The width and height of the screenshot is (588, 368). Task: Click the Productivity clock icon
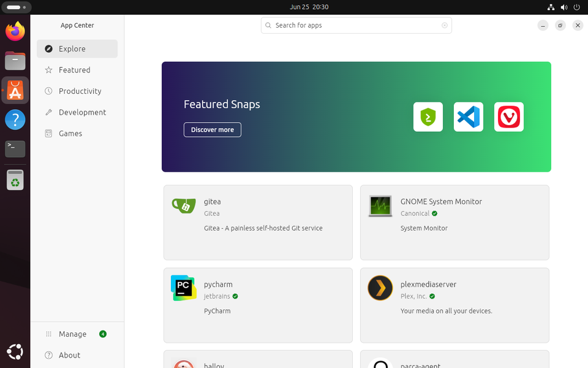pos(49,91)
